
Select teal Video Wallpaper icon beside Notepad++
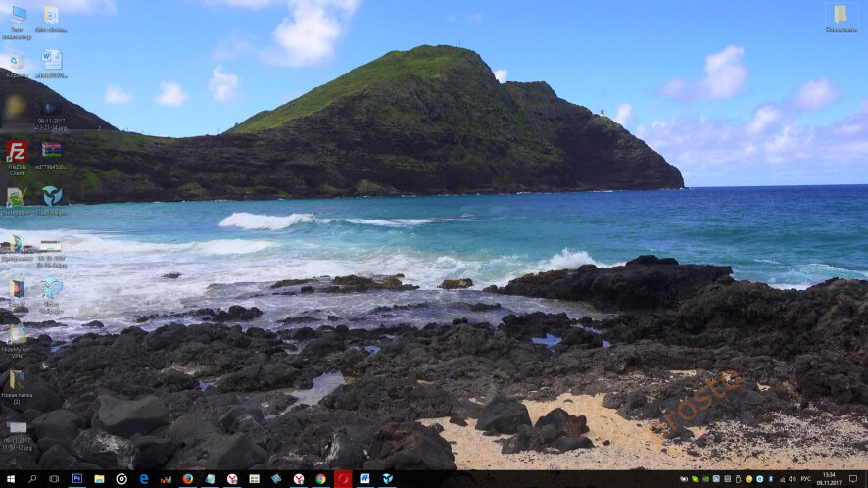coord(52,201)
